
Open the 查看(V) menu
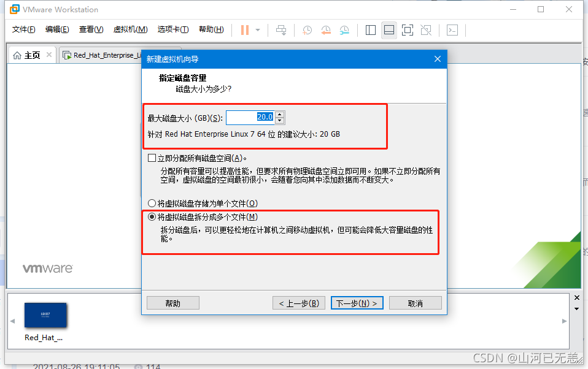tap(91, 29)
